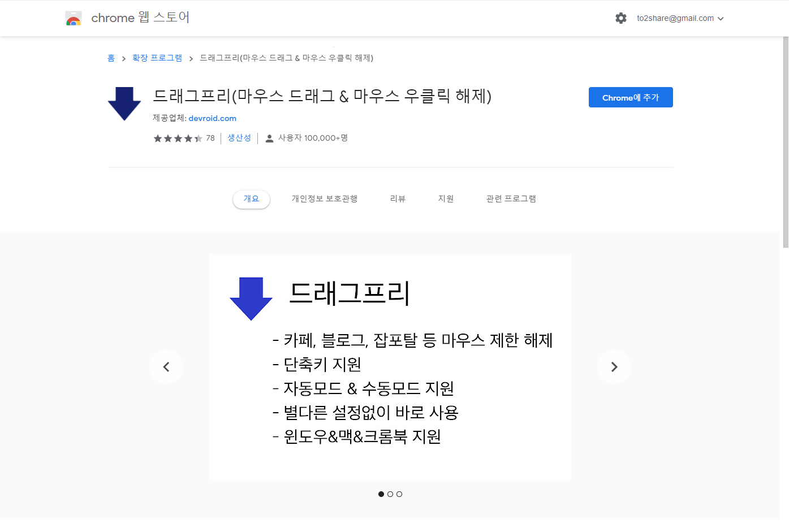Click the page vertical scrollbar thumb
The height and width of the screenshot is (532, 789).
(786, 142)
